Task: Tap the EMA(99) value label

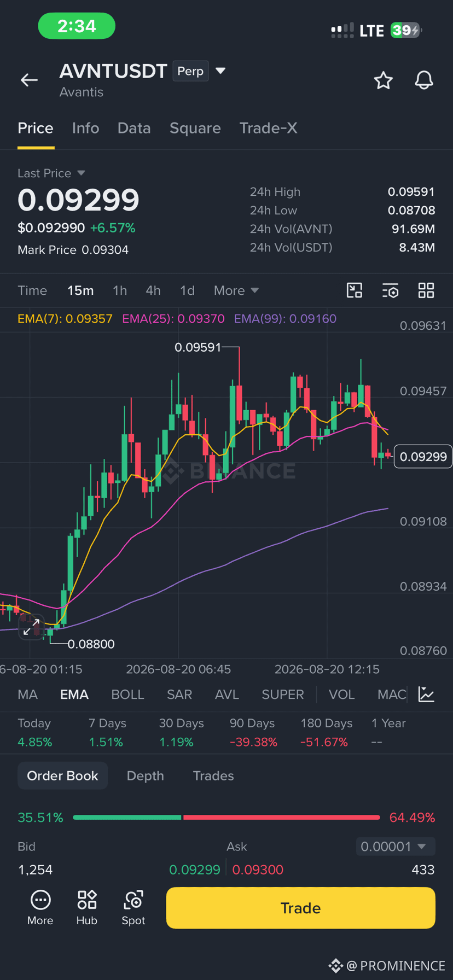Action: pyautogui.click(x=285, y=319)
